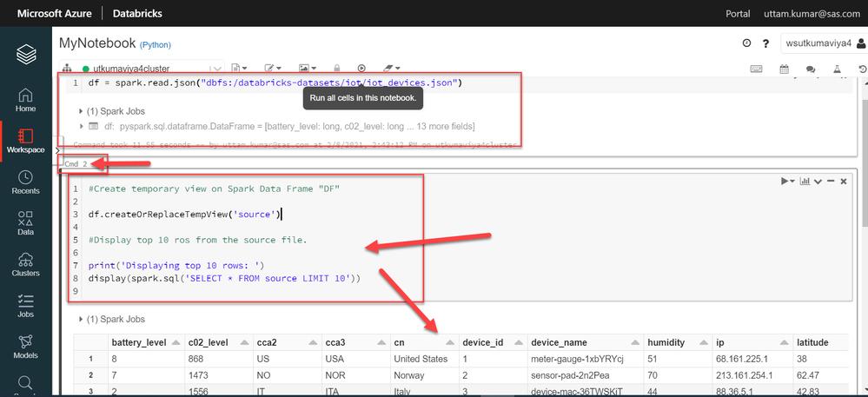Open the Run cell dropdown in Cmd 2
Screen dimensions: 868x397
pyautogui.click(x=787, y=181)
